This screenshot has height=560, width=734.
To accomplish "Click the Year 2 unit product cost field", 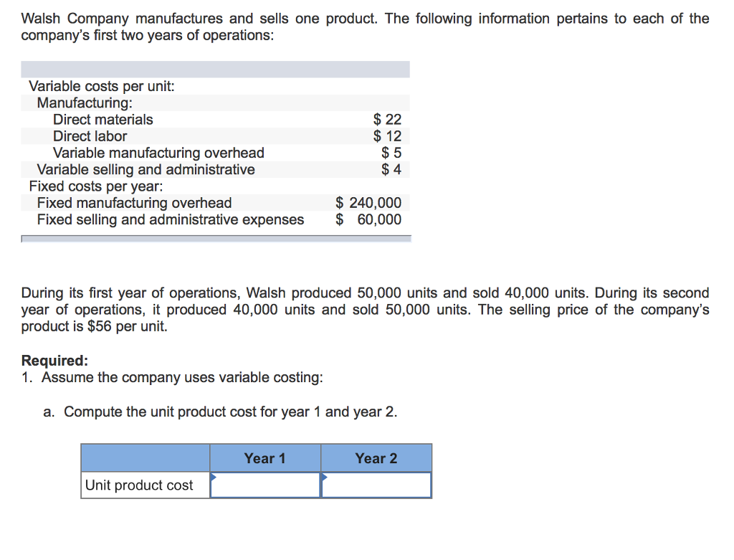I will tap(376, 485).
